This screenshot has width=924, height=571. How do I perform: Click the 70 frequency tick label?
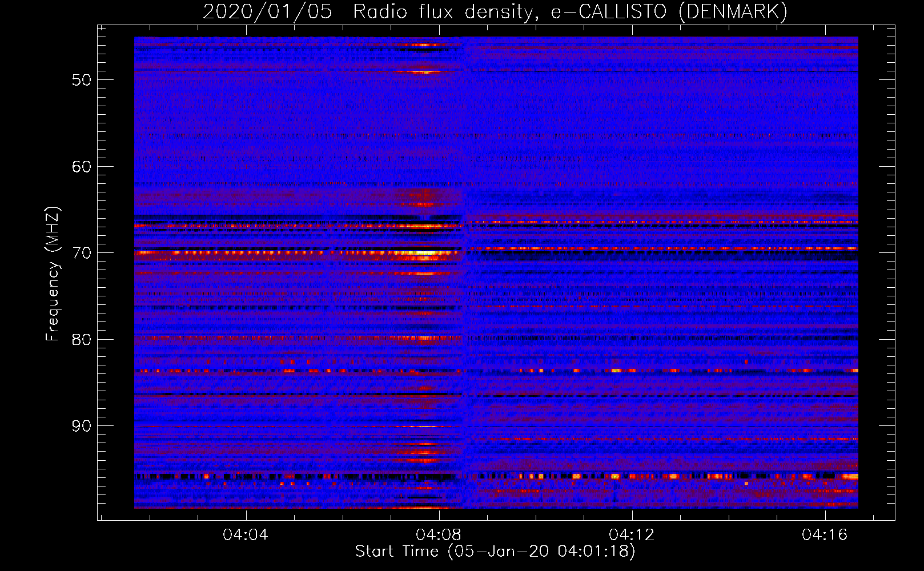(x=82, y=253)
